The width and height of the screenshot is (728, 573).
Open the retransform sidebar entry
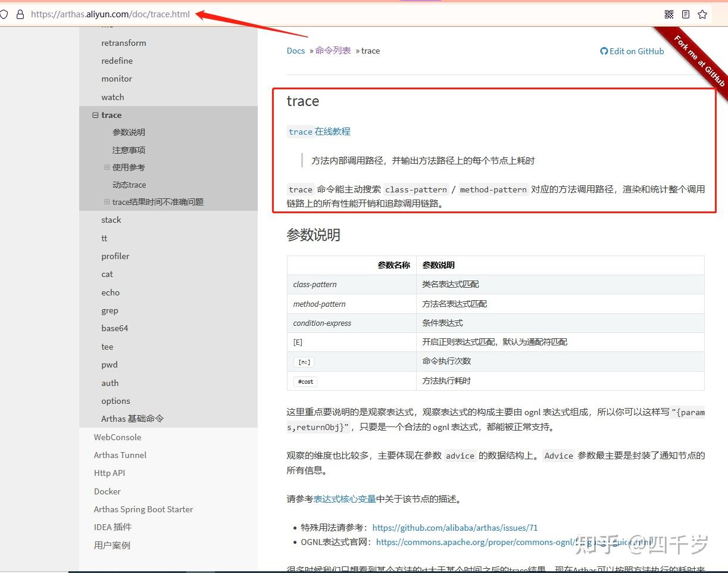click(124, 43)
